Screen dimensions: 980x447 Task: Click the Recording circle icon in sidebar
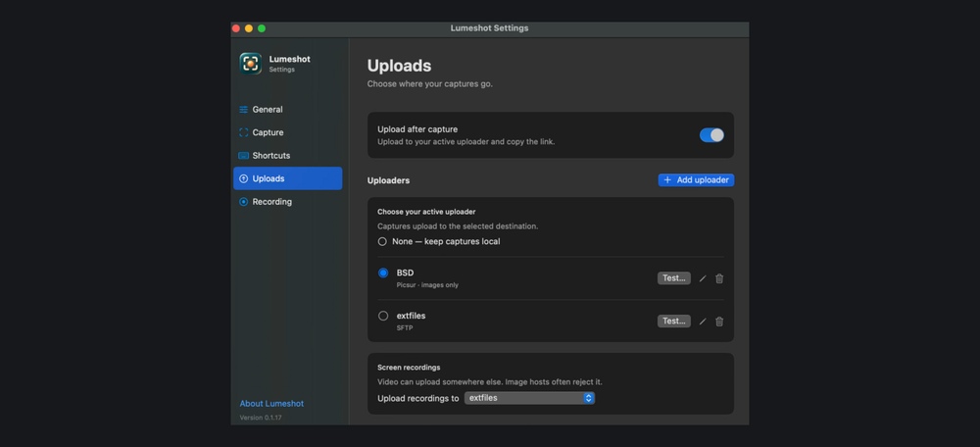pyautogui.click(x=244, y=202)
